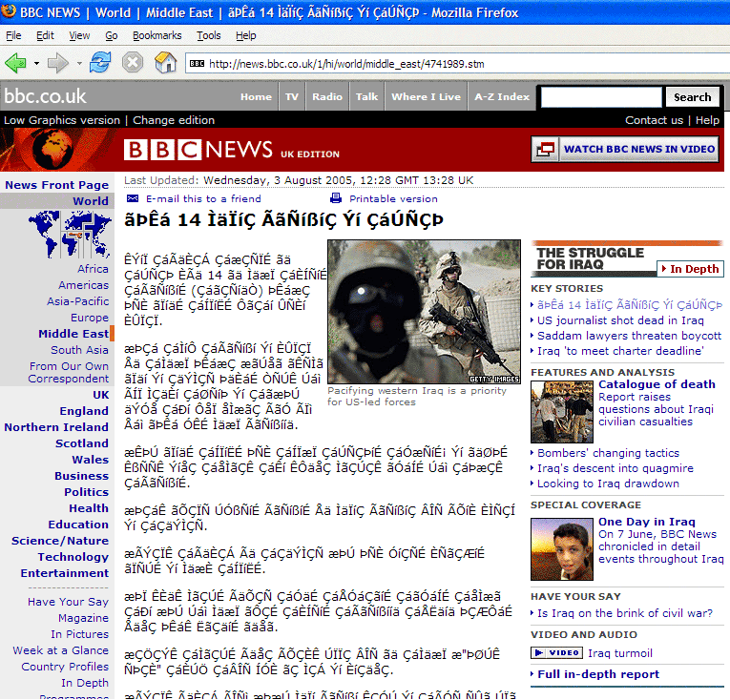This screenshot has height=700, width=730.
Task: Click the Video icon beside Iraq turmoil
Action: click(x=556, y=653)
